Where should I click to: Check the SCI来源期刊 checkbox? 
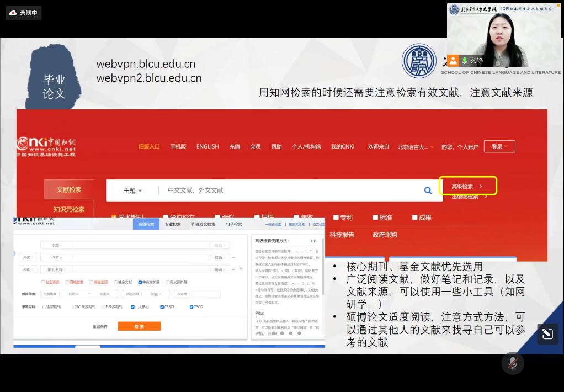(x=73, y=307)
